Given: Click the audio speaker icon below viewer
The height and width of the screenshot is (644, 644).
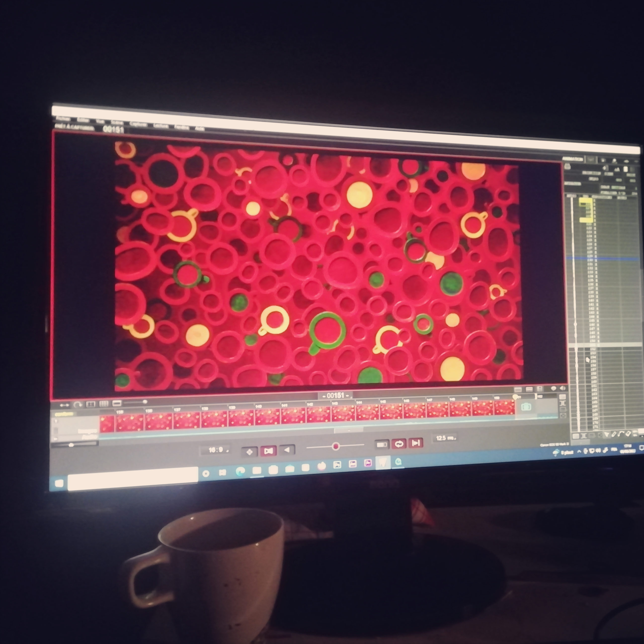Looking at the screenshot, I should tap(563, 388).
